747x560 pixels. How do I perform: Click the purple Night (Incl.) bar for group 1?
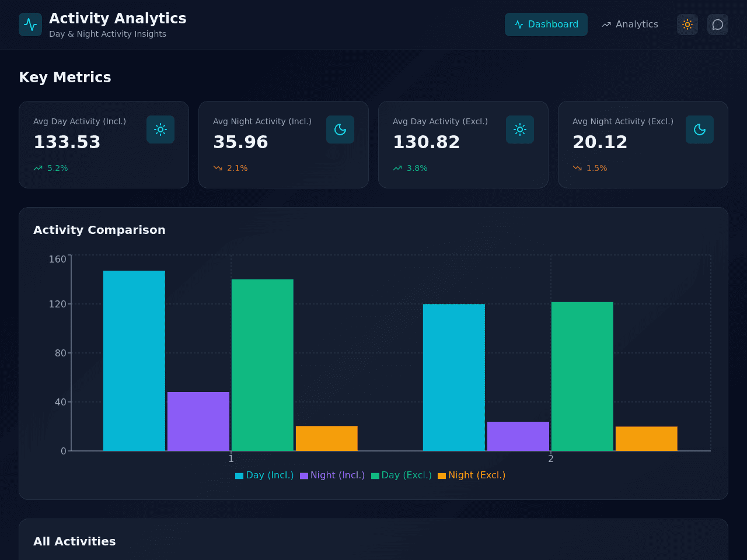pos(198,421)
